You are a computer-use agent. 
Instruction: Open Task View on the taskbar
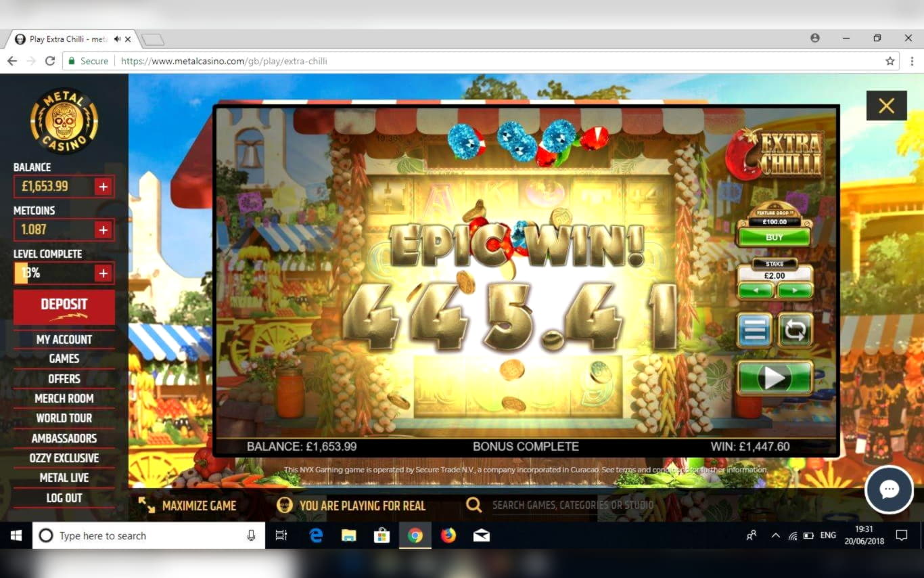[281, 535]
